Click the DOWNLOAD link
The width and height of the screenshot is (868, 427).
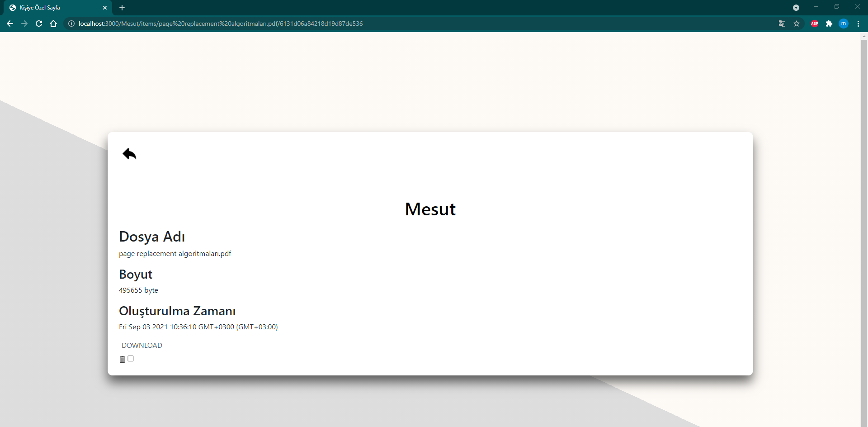click(x=142, y=345)
